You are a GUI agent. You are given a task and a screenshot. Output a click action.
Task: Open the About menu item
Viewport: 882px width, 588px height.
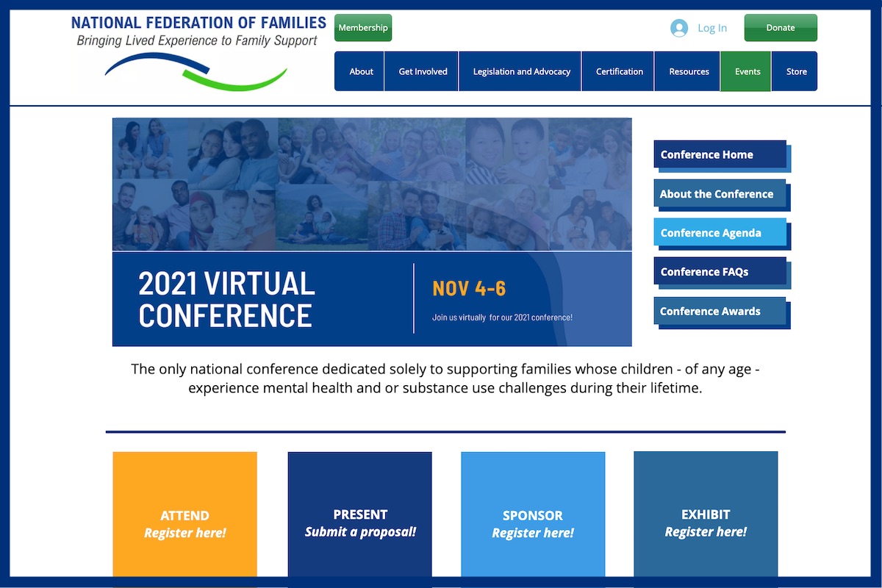point(361,71)
